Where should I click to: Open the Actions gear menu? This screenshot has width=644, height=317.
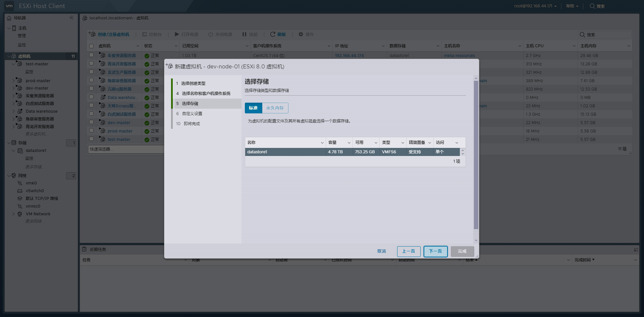coord(306,34)
